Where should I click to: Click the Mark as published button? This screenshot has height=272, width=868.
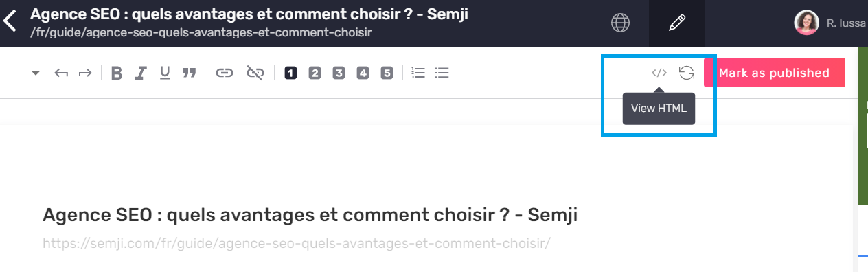coord(775,73)
